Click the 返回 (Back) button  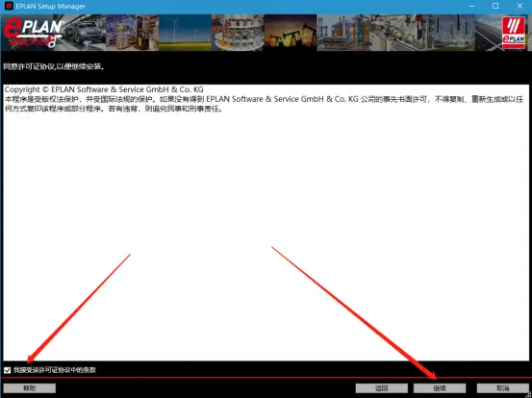point(382,388)
